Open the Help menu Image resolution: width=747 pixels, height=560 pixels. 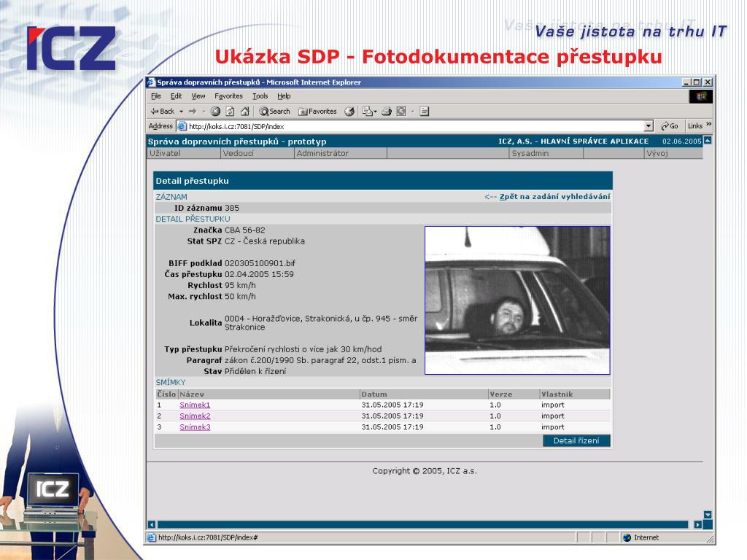(284, 96)
